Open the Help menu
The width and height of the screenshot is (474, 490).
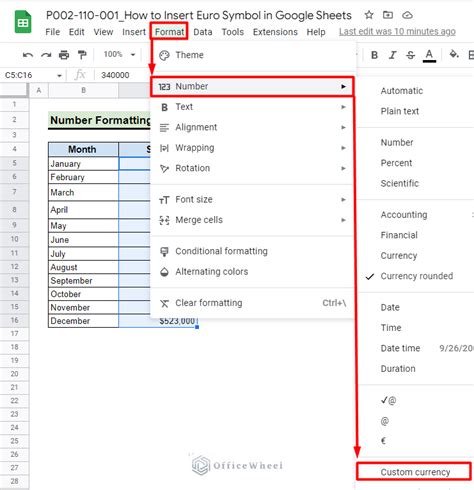[x=316, y=32]
